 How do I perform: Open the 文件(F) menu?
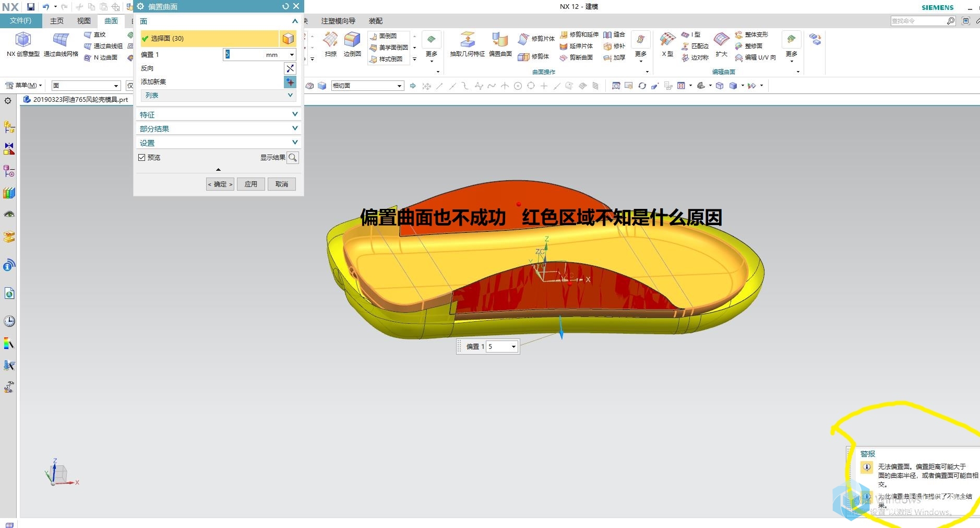pos(20,21)
